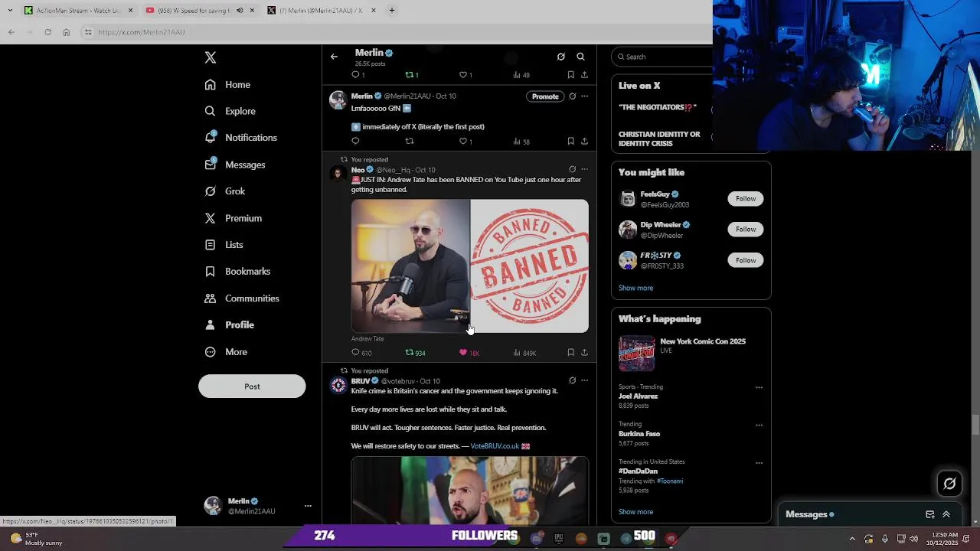Open account menu dots beside @Merlin21AAU
980x551 pixels.
308,506
